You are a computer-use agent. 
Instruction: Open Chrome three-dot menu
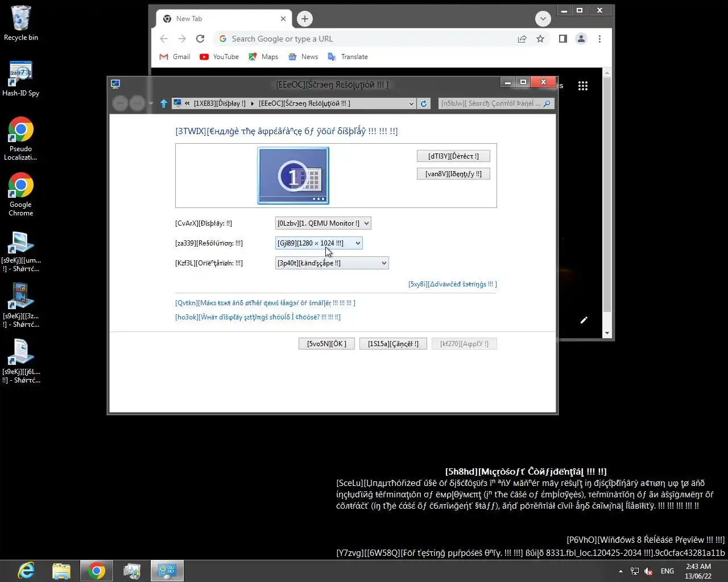click(599, 39)
